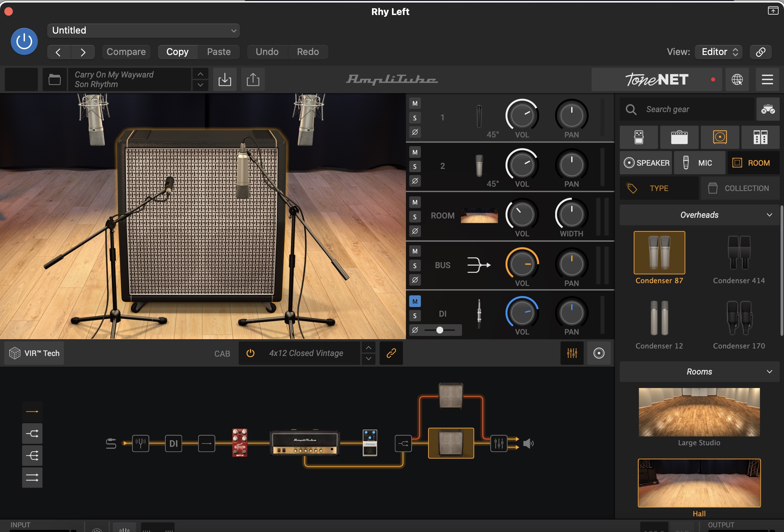Solo the BUS channel
The width and height of the screenshot is (784, 532).
(x=415, y=266)
